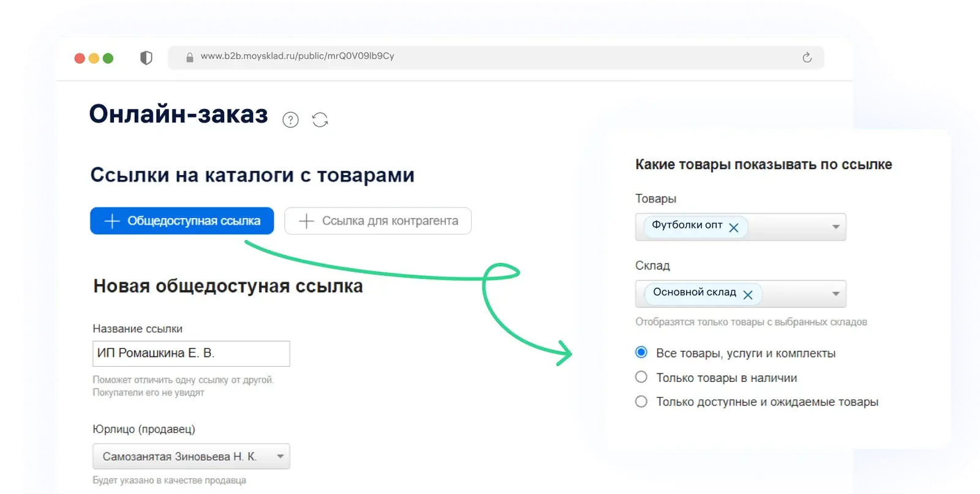Click the Общедоступная ссылка button
Viewport: 980px width, 494px height.
point(182,221)
